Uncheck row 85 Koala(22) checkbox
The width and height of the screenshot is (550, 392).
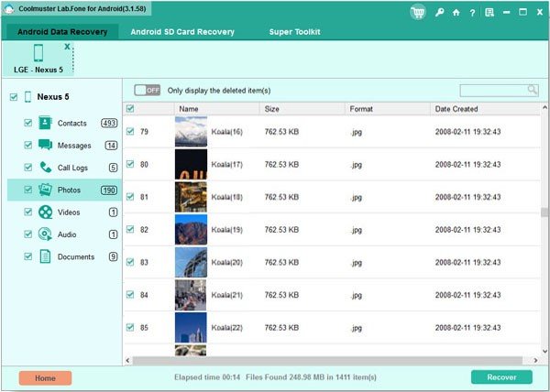click(130, 328)
